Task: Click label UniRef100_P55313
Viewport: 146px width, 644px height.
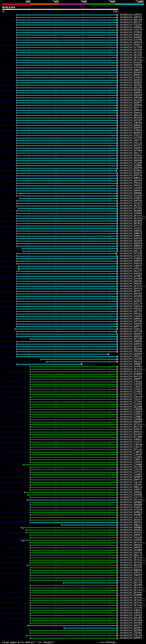Action: [x=131, y=183]
